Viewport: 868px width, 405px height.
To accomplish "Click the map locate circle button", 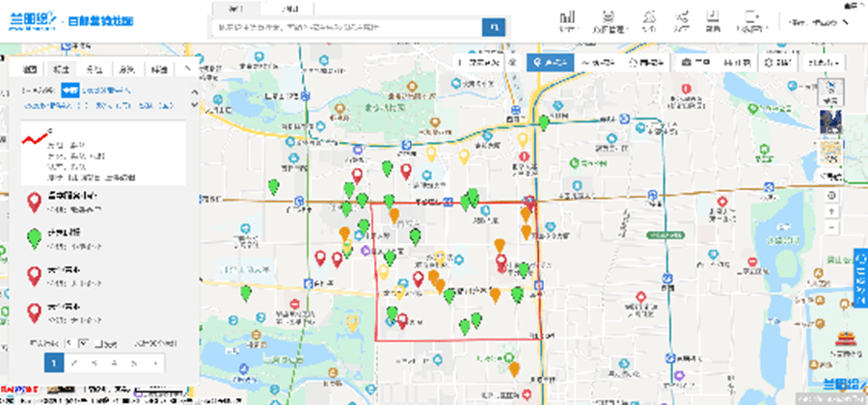I will pos(832,196).
